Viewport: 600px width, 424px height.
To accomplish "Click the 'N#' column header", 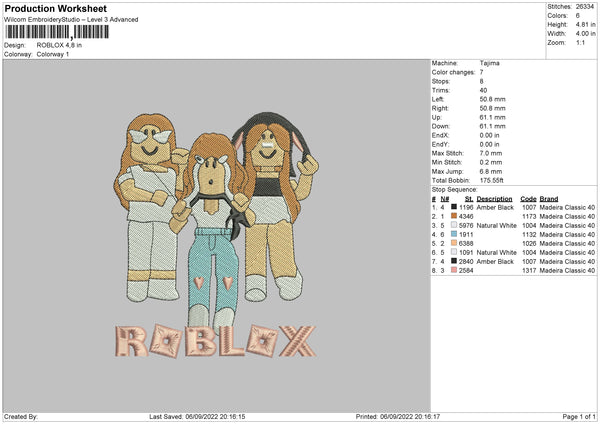I will (x=445, y=199).
